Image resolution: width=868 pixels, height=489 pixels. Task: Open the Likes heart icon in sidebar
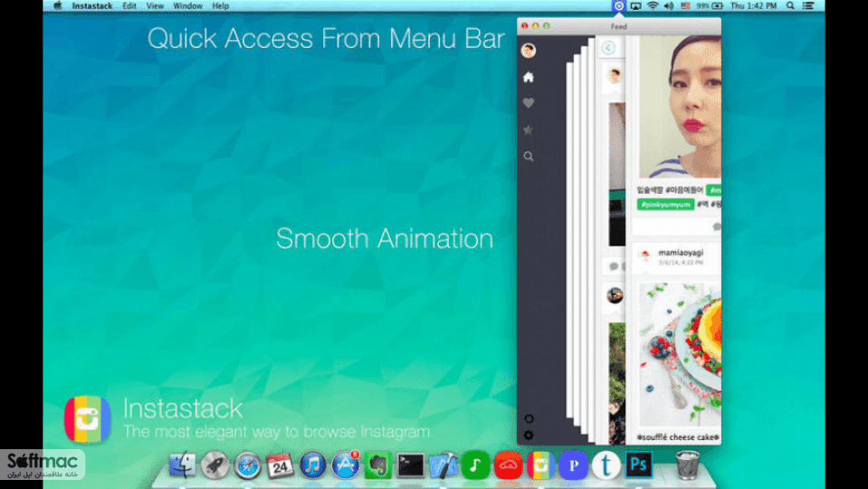click(528, 103)
